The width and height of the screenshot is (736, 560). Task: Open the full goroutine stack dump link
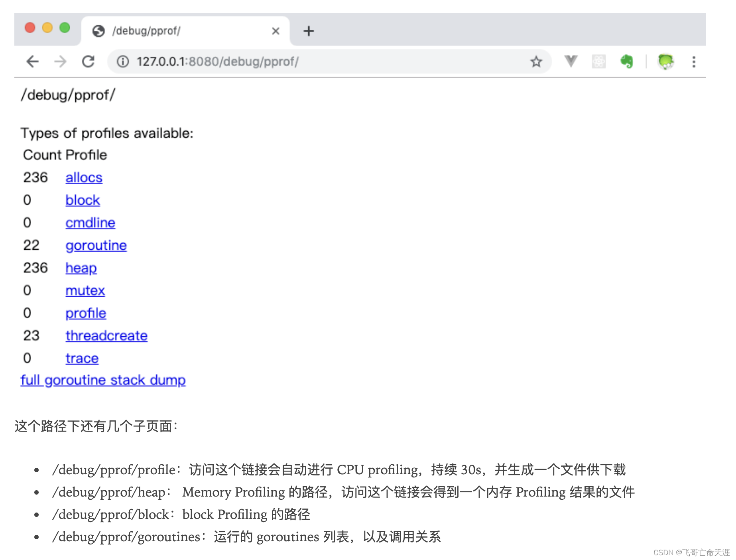click(x=103, y=380)
